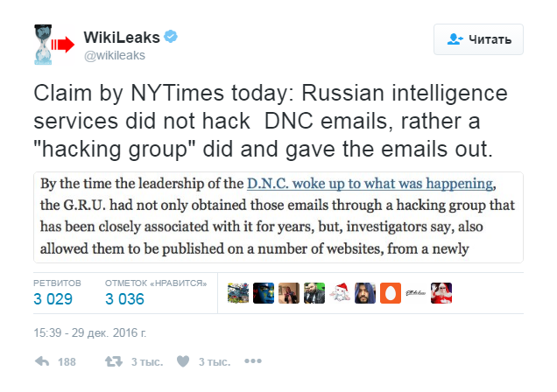The image size is (557, 392).
Task: Open the 3 029 retweets count
Action: pos(53,299)
